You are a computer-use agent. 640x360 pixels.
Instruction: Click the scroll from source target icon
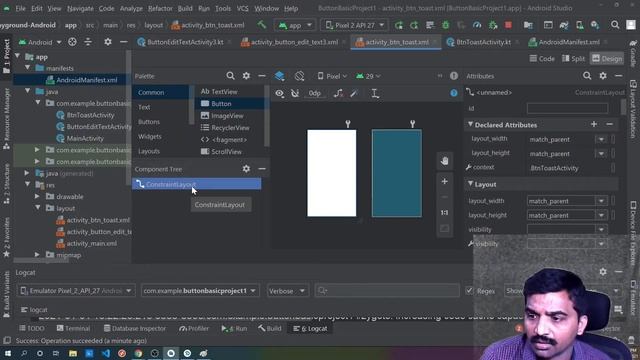[x=72, y=42]
